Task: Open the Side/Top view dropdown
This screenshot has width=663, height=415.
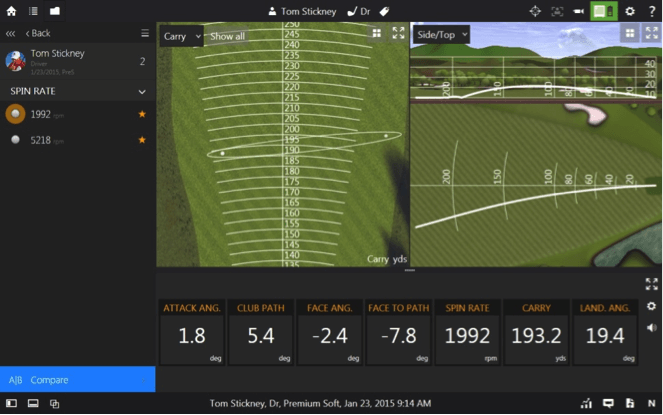Action: 440,35
